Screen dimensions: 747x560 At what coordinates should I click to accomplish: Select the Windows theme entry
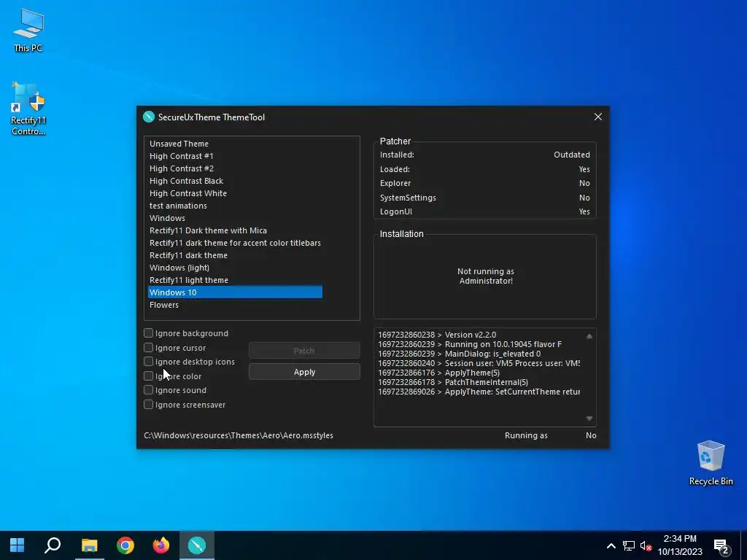167,218
